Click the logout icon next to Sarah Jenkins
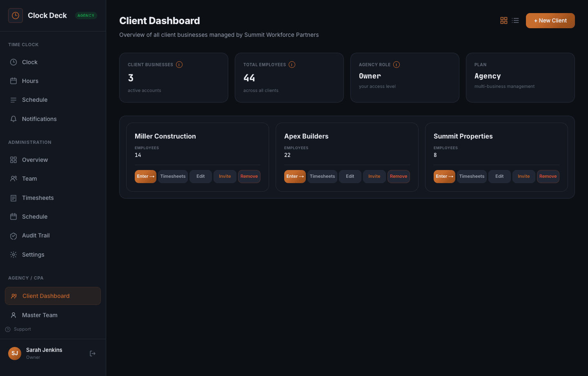The height and width of the screenshot is (376, 588). [x=93, y=354]
